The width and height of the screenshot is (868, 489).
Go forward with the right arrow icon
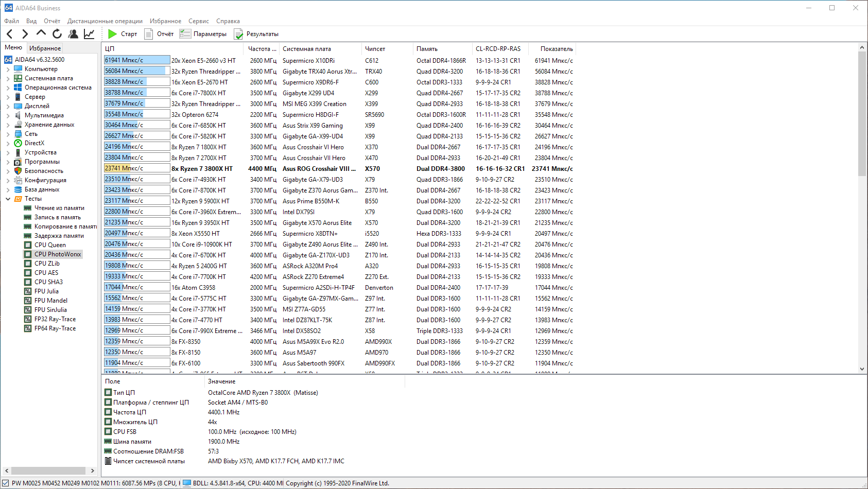(25, 34)
